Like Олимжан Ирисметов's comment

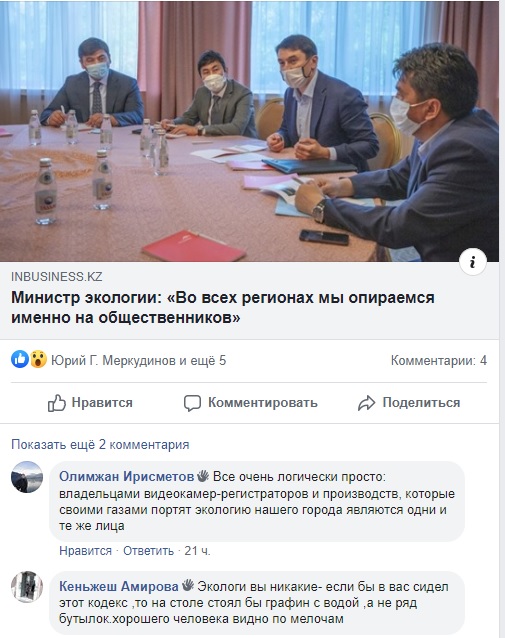[x=85, y=551]
